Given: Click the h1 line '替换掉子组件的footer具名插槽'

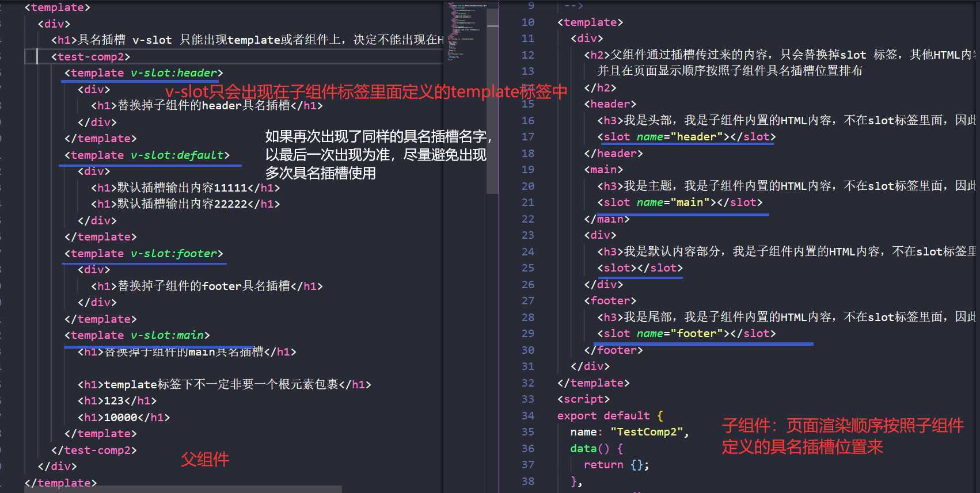Looking at the screenshot, I should 207,286.
